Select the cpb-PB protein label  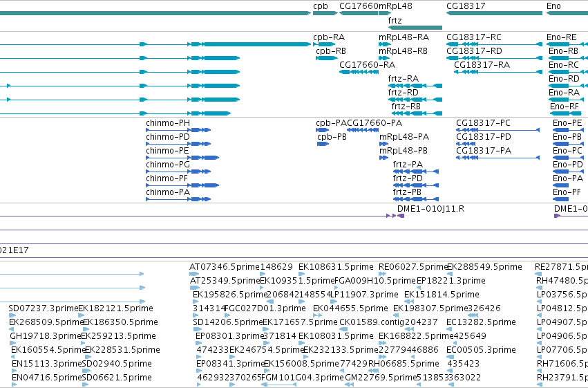point(332,137)
